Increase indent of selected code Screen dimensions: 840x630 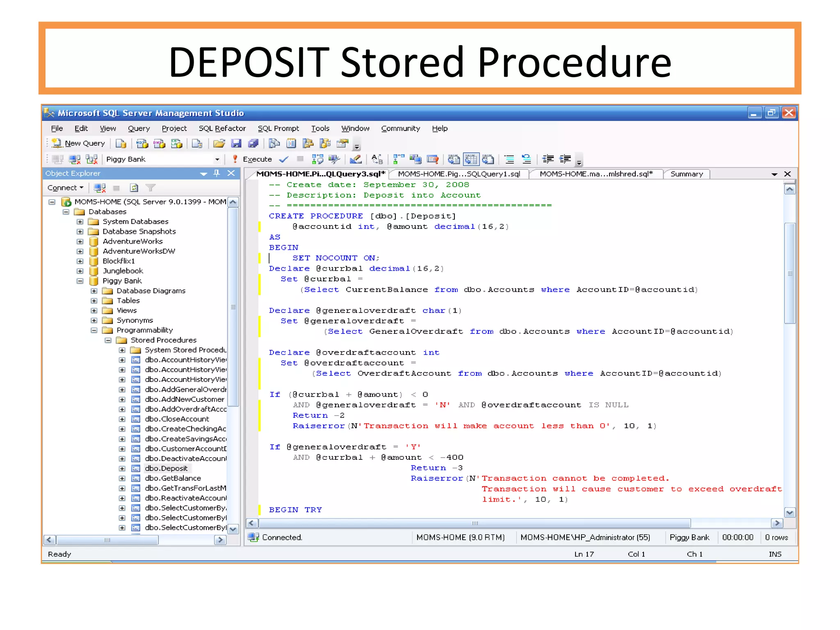(x=565, y=159)
